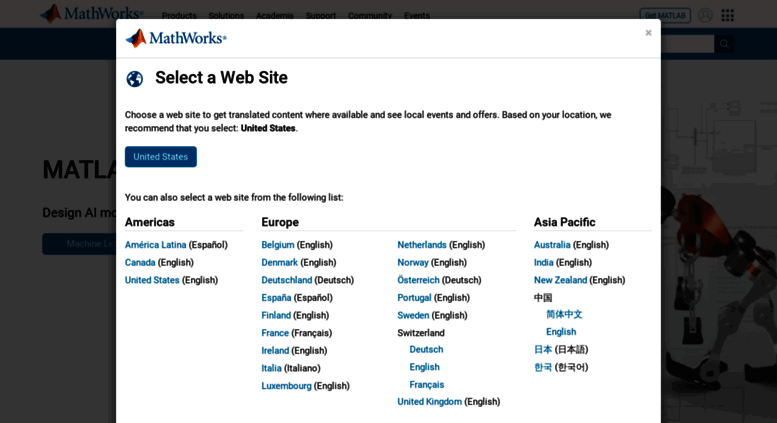Select the Netherlands (English) site

click(x=422, y=245)
